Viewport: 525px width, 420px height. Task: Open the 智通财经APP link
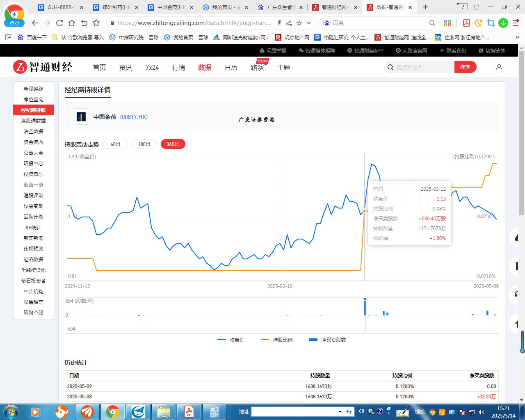pos(365,50)
